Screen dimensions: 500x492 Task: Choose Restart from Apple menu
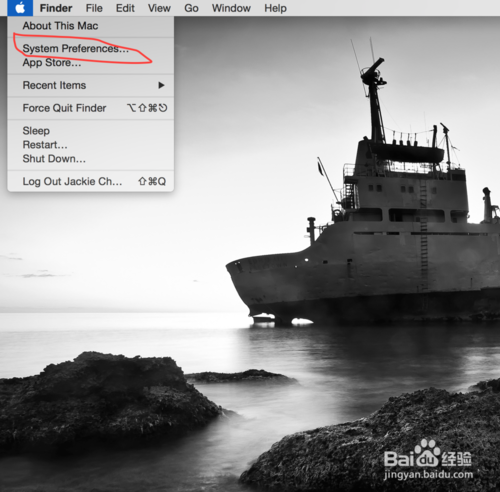point(91,145)
